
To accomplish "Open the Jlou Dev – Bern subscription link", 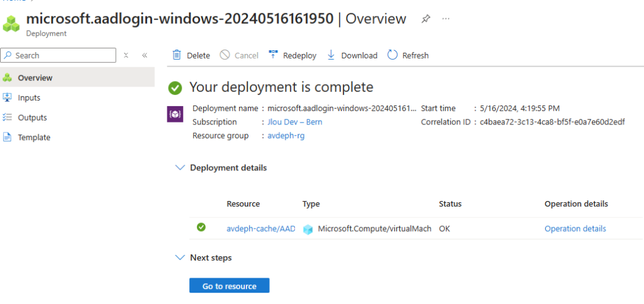I will (x=295, y=122).
